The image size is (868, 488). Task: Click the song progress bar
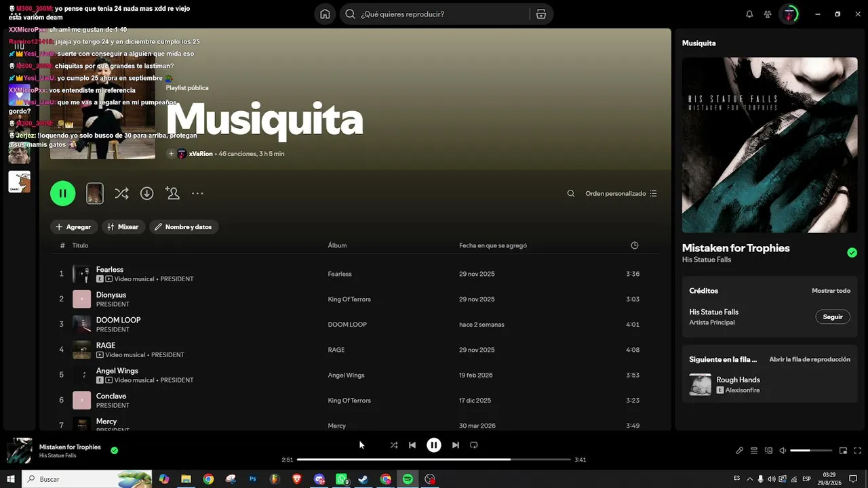click(434, 460)
